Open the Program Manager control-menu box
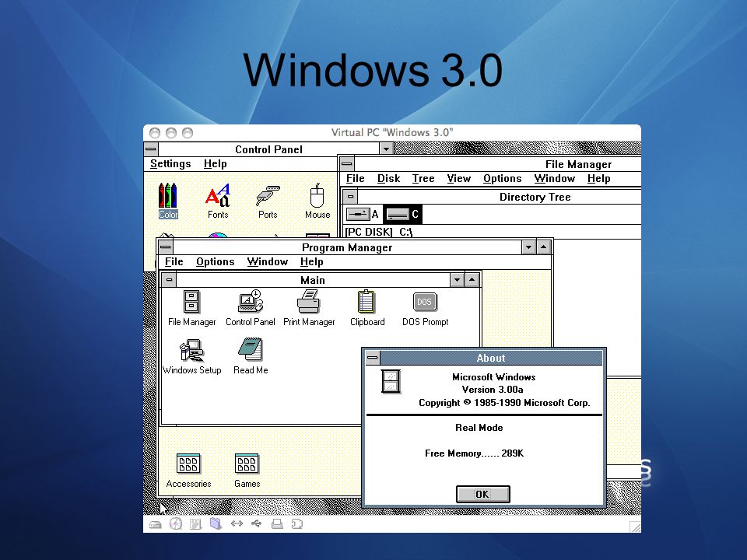747x560 pixels. (x=165, y=247)
